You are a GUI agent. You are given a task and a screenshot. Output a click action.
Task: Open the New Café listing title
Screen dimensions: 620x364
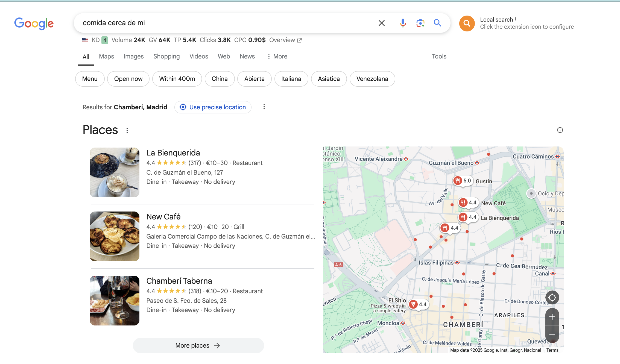point(163,216)
